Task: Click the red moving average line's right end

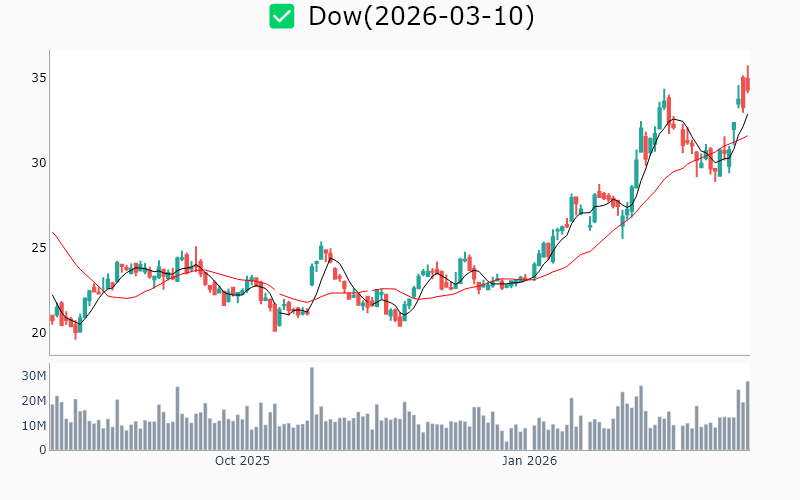Action: tap(747, 137)
